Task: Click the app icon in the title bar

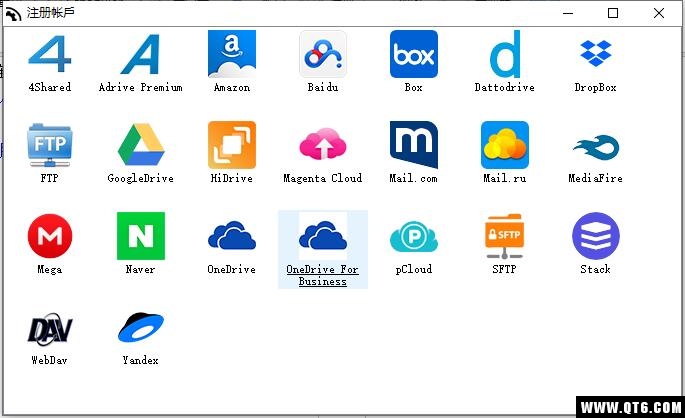Action: click(x=14, y=14)
